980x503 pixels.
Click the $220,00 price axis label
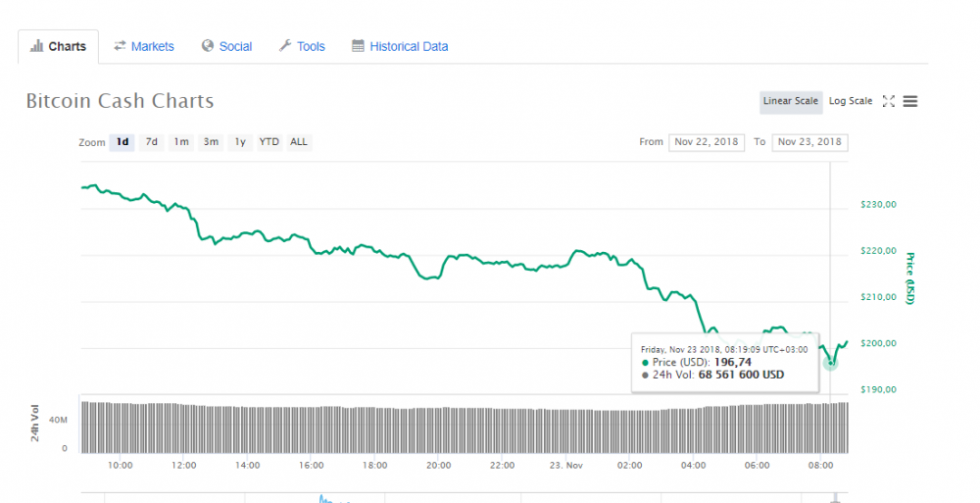(x=878, y=251)
